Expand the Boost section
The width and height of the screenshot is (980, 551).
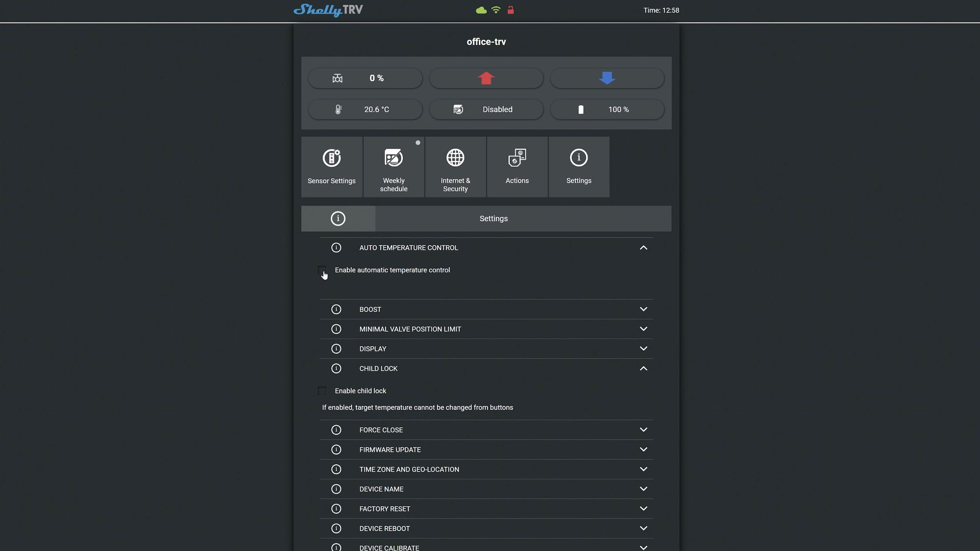[643, 309]
